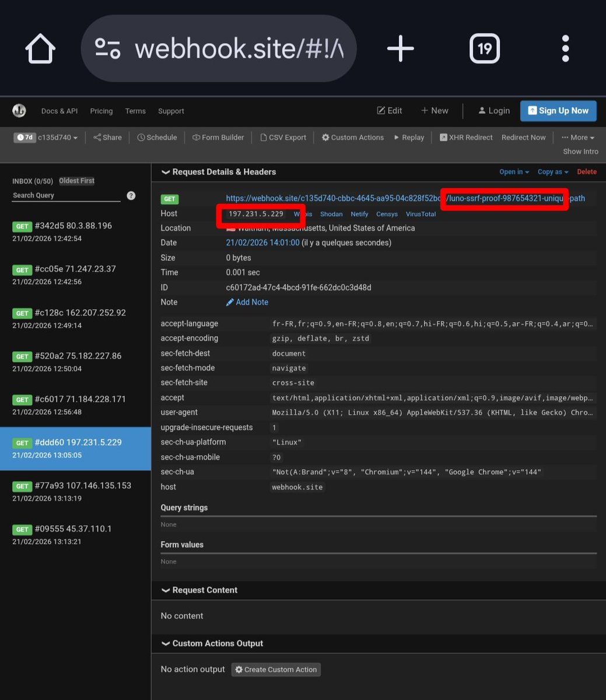
Task: Click Create Custom Action button
Action: (x=276, y=670)
